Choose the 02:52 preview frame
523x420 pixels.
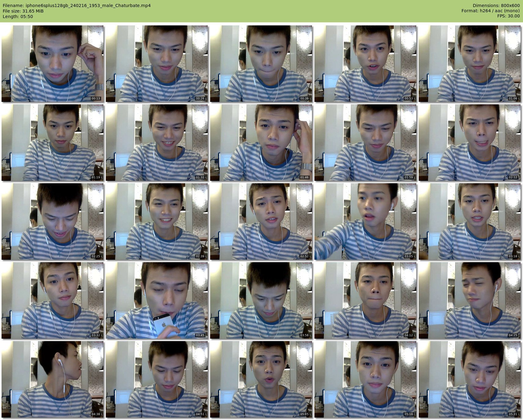pyautogui.click(x=261, y=221)
